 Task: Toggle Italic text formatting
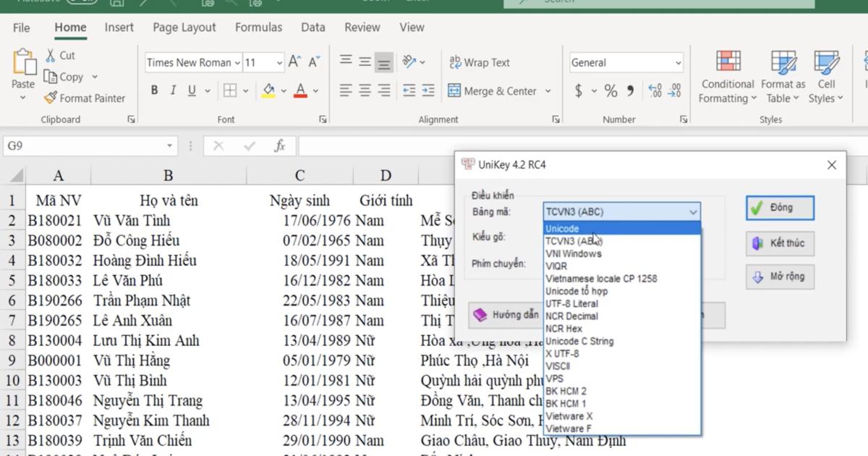pyautogui.click(x=173, y=90)
